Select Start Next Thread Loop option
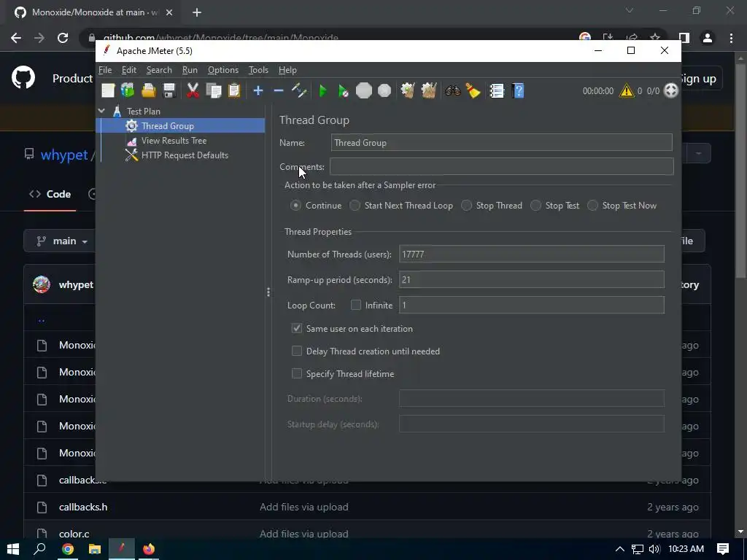747x560 pixels. 355,205
